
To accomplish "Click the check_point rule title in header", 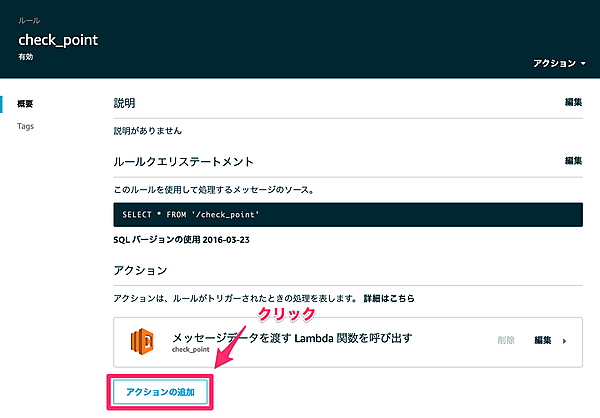I will (x=58, y=39).
